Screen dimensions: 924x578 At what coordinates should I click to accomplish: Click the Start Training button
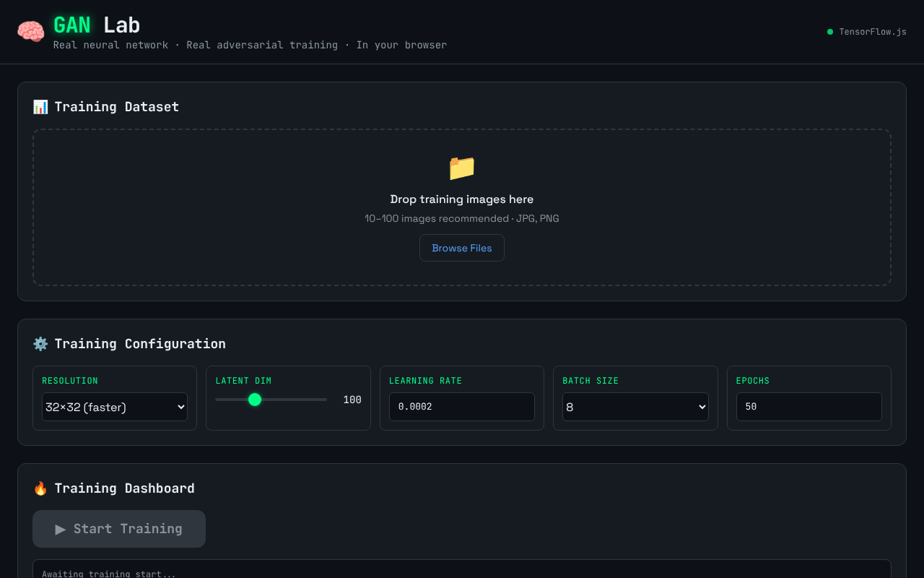pos(119,529)
